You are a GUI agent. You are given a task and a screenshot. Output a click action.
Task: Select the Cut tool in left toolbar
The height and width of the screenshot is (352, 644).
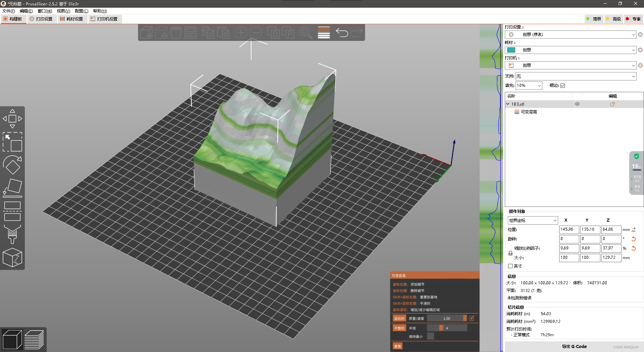(12, 211)
